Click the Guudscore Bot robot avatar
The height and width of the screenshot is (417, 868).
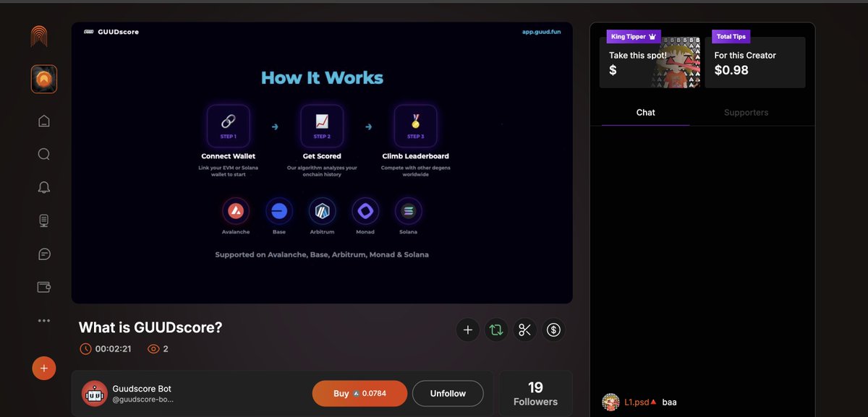point(95,394)
